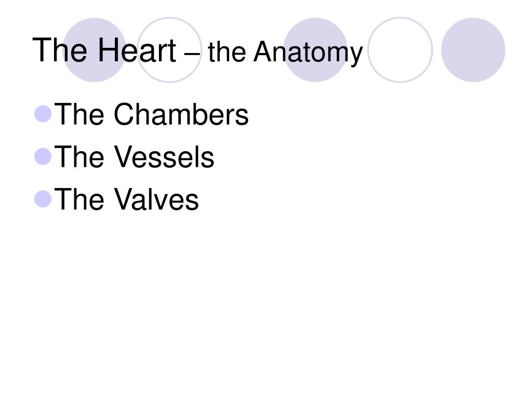This screenshot has width=532, height=399.
Task: Click the dash in the slide title
Action: (192, 54)
